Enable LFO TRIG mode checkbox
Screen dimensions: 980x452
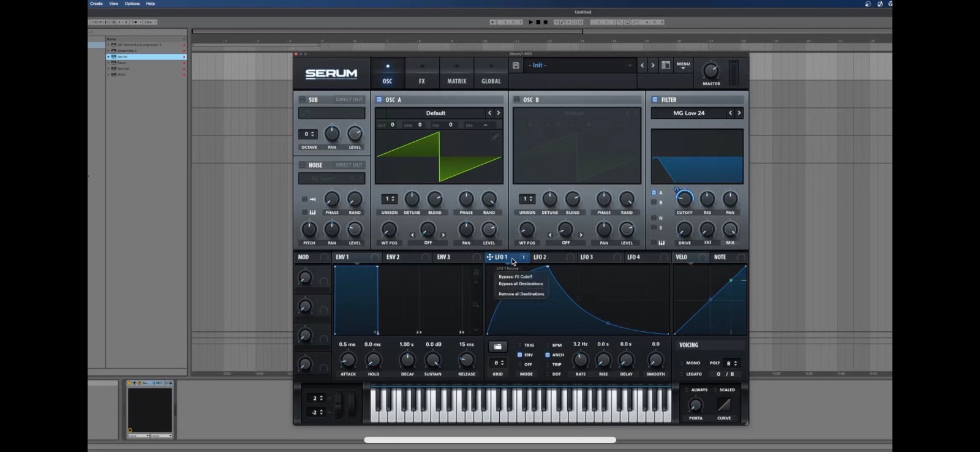pos(520,345)
